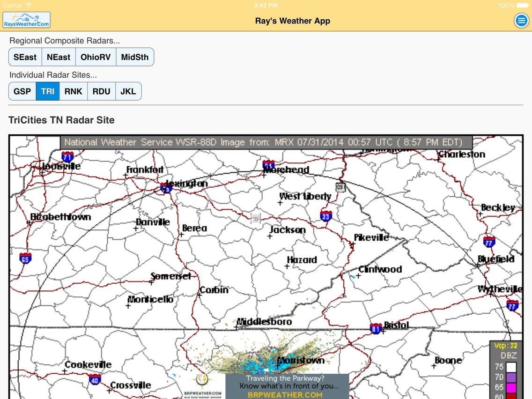Tap the Boone city label

coord(448,360)
